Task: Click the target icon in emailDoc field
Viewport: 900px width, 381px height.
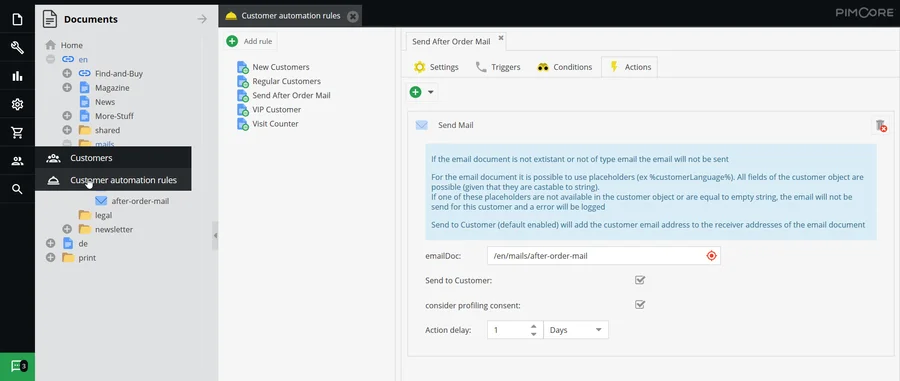Action: (x=712, y=256)
